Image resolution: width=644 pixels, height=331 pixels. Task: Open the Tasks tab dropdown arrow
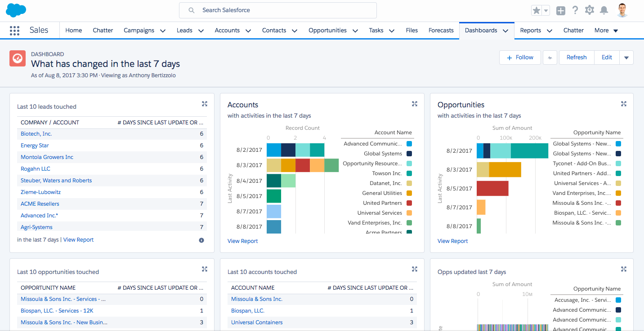(x=392, y=31)
